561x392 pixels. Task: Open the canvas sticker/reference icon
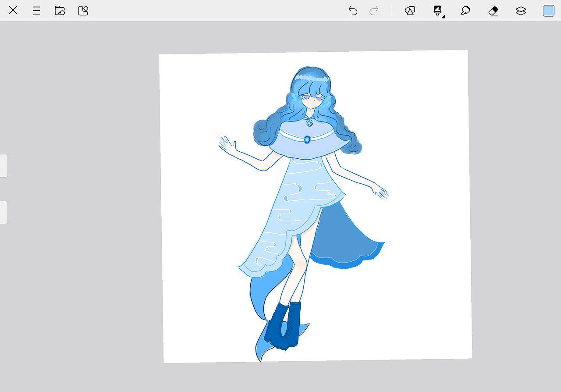pos(83,11)
